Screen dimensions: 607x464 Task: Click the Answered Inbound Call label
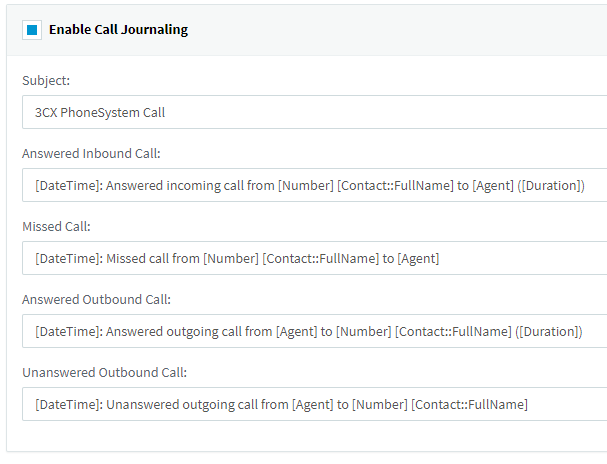(x=91, y=153)
